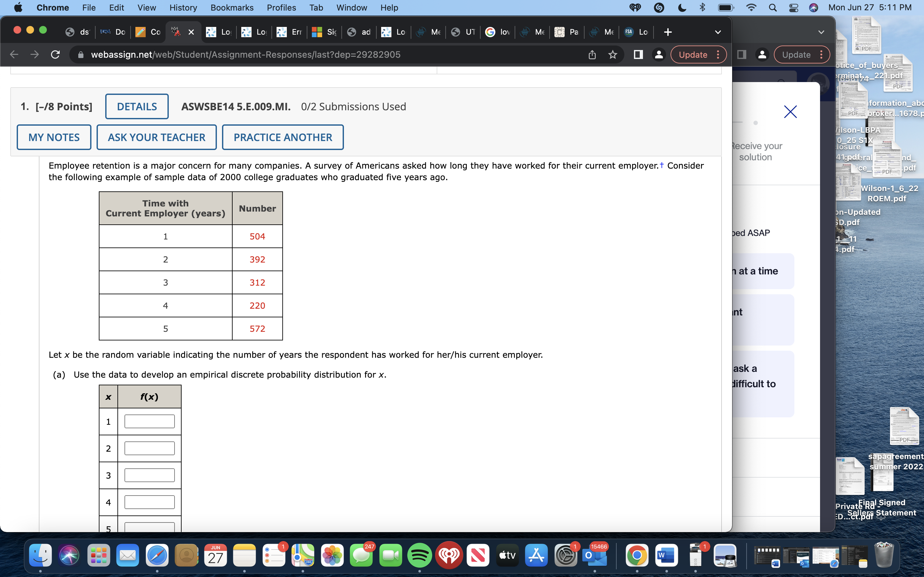The width and height of the screenshot is (924, 577).
Task: Click ASK YOUR TEACHER button
Action: (x=157, y=138)
